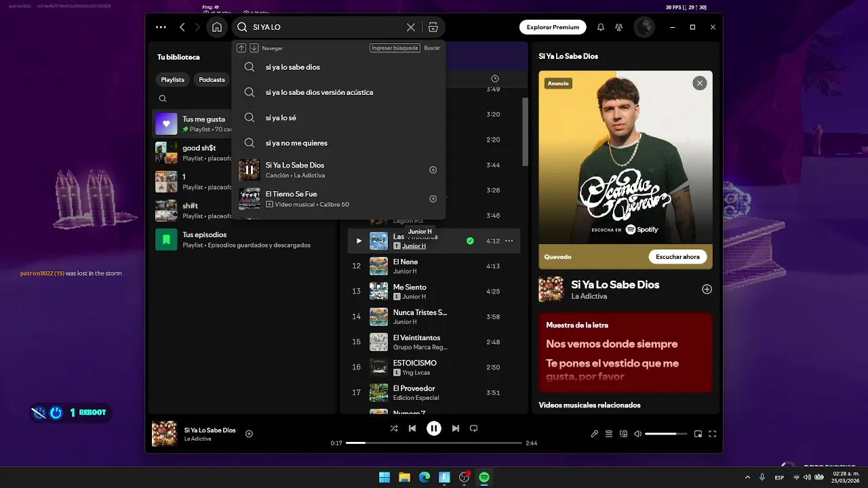Close the Quevedo ad
Image resolution: width=868 pixels, height=488 pixels.
click(x=699, y=83)
